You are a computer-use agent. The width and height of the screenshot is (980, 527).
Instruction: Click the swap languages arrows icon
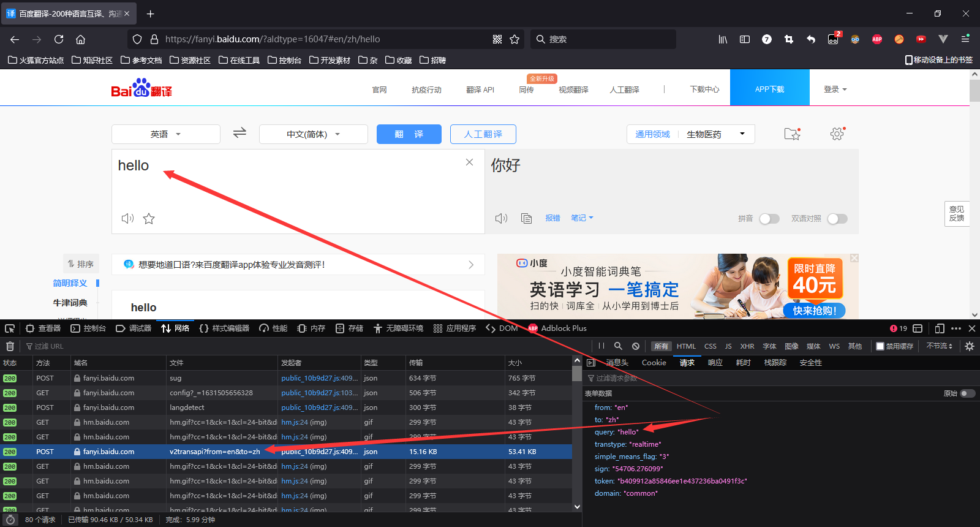[x=239, y=132]
